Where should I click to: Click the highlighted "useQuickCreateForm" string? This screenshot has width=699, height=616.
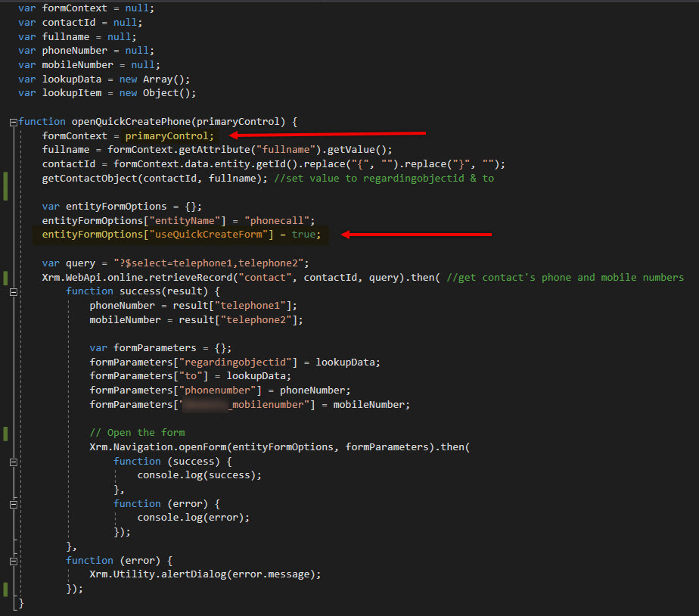pyautogui.click(x=211, y=235)
